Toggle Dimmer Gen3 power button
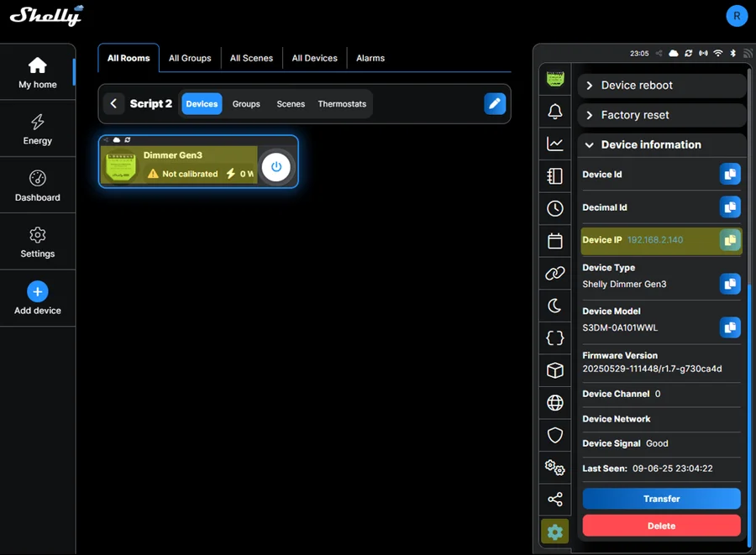This screenshot has width=756, height=555. [x=276, y=167]
